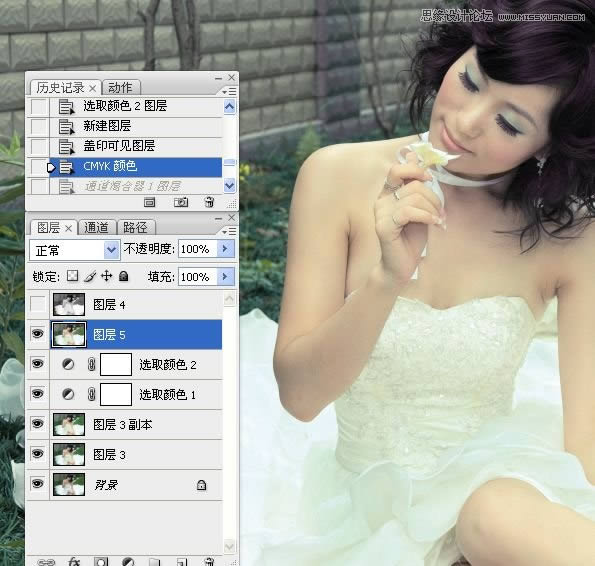595x566 pixels.
Task: Click the 图层 3 副本 layer thumbnail
Action: (69, 424)
